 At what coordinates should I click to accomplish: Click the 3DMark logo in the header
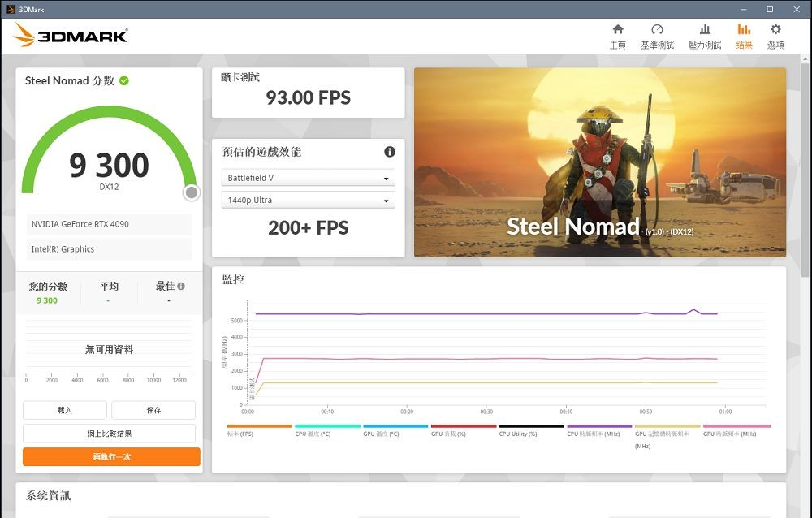tap(71, 35)
